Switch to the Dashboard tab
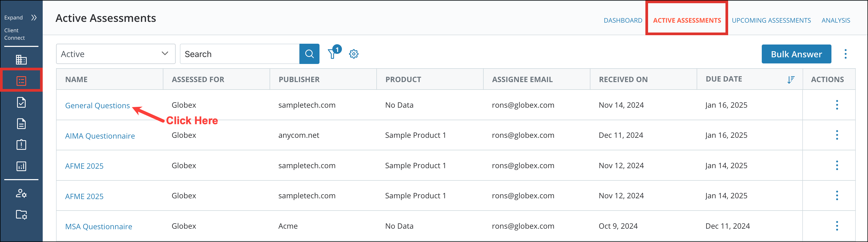Screen dimensions: 868x242 (623, 21)
